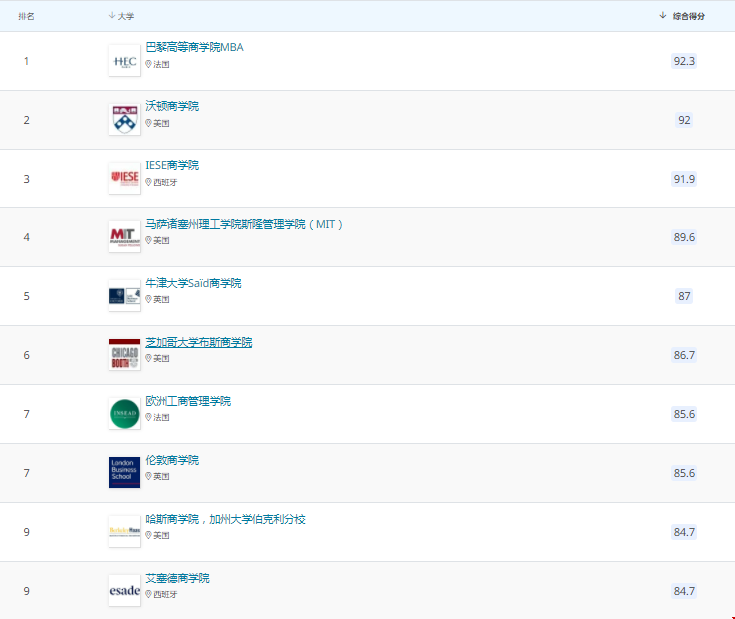
Task: Click score 92.3 for HEC
Action: pos(684,61)
